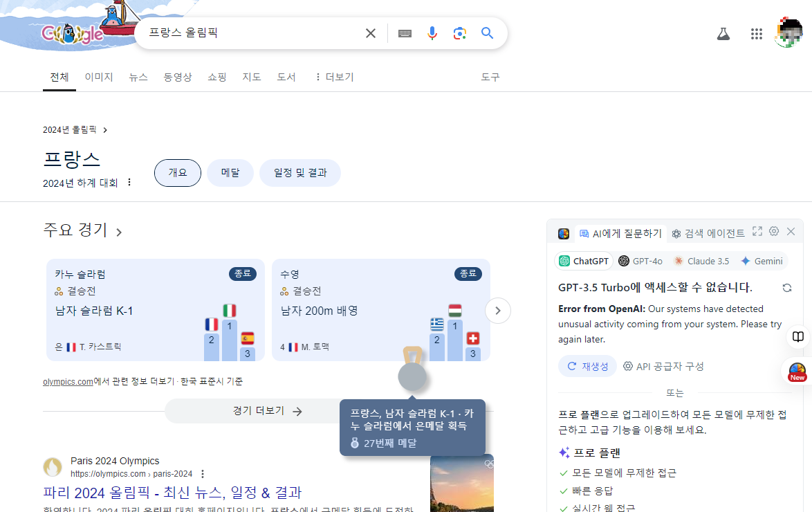Viewport: 812px width, 512px height.
Task: Open the New badge floating extension icon
Action: (x=797, y=372)
